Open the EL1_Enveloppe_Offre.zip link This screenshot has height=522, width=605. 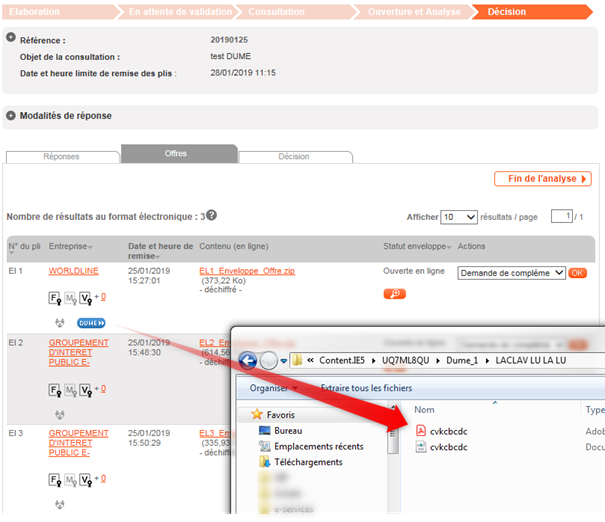[x=247, y=271]
